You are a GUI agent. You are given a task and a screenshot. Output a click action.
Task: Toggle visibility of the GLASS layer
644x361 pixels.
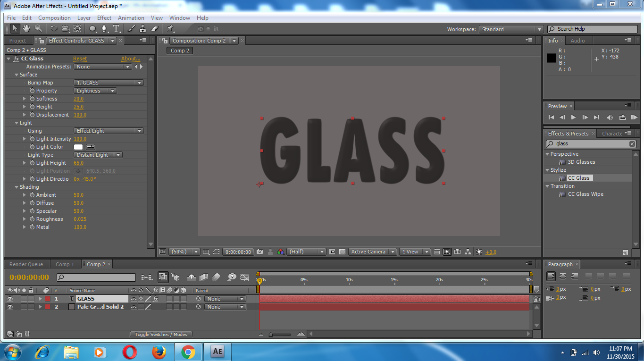pyautogui.click(x=10, y=298)
